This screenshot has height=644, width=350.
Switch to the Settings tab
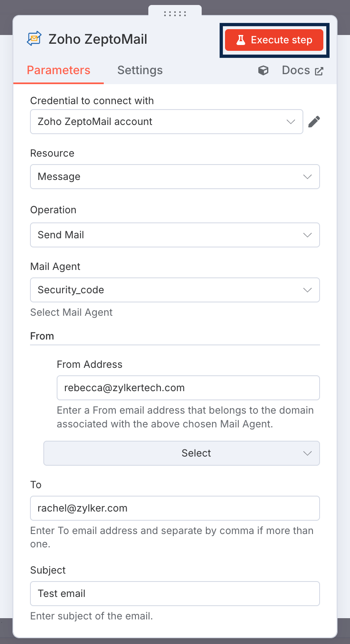pyautogui.click(x=140, y=70)
